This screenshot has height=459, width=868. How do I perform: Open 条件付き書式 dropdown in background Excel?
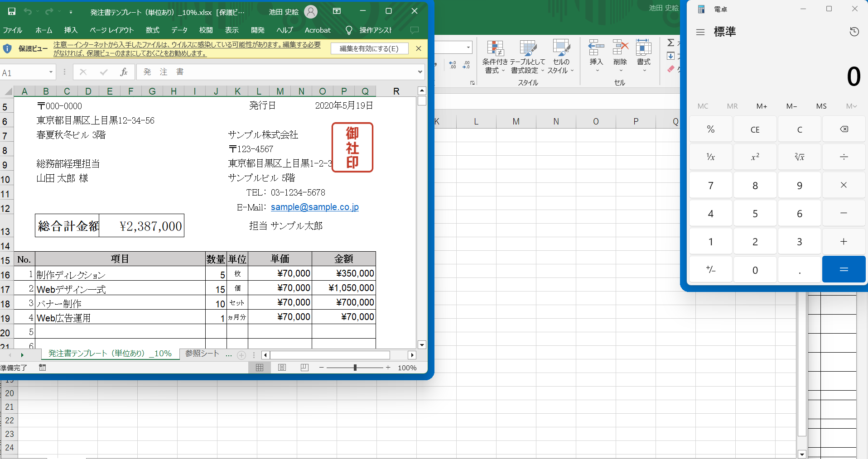click(495, 57)
